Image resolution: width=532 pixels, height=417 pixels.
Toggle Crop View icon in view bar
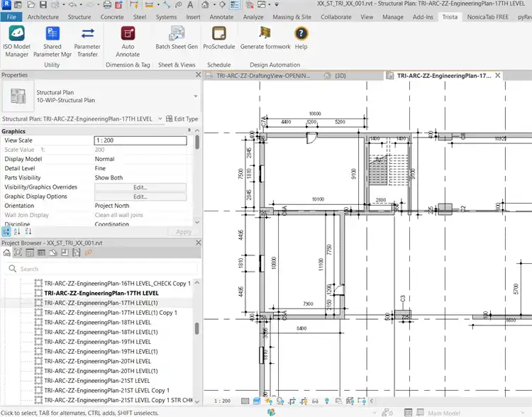(292, 401)
